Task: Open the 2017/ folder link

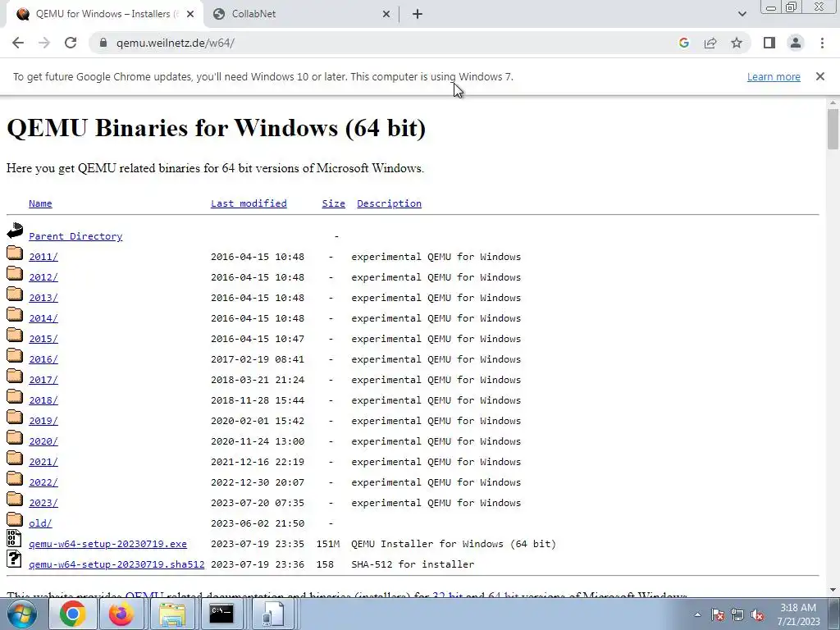Action: 43,380
